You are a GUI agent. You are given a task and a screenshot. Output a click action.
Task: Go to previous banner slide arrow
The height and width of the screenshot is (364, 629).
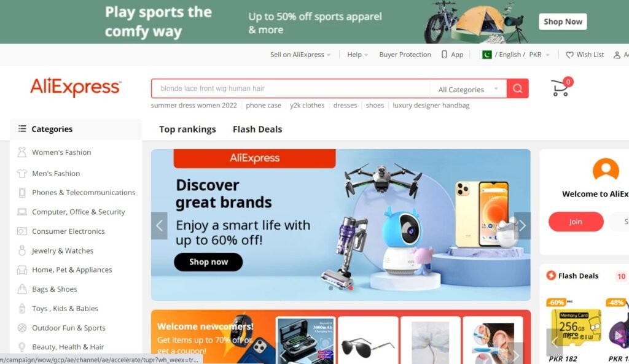point(159,226)
